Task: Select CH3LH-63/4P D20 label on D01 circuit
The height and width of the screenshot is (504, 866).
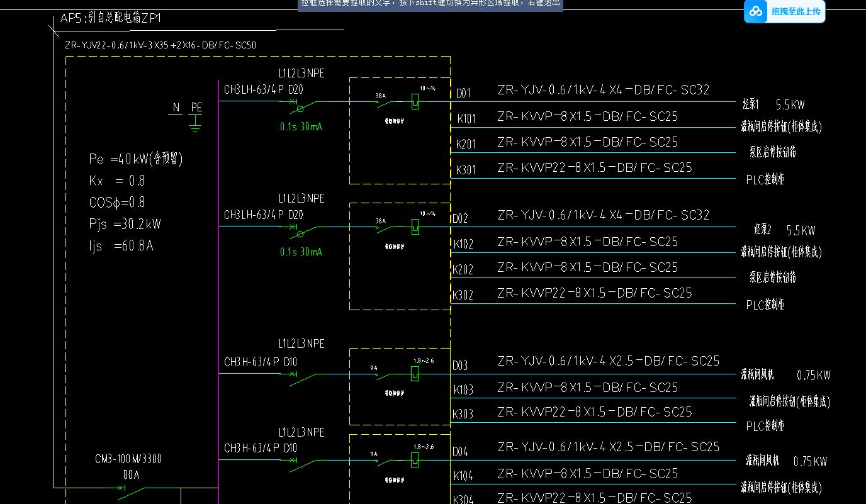Action: coord(263,90)
